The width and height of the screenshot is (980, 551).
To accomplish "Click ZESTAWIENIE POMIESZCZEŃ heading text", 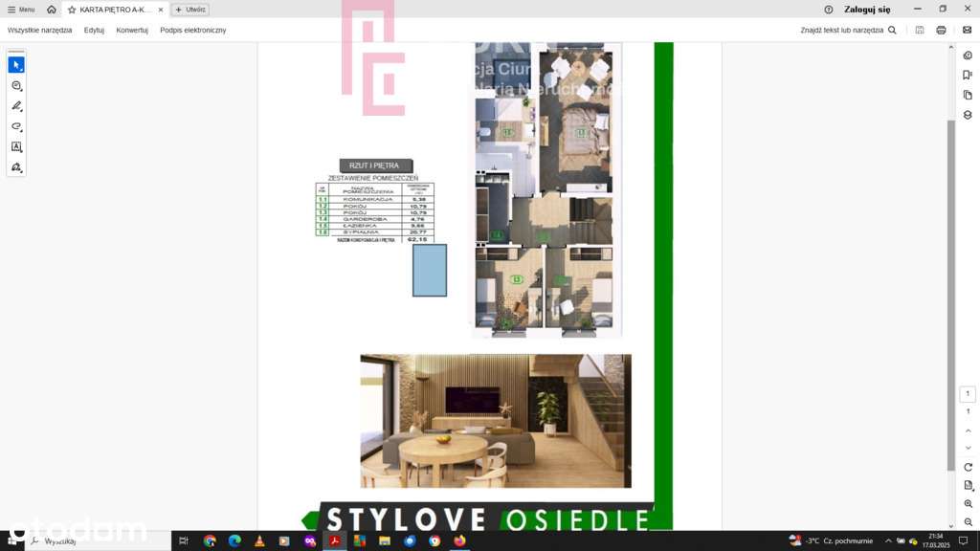I will point(373,178).
